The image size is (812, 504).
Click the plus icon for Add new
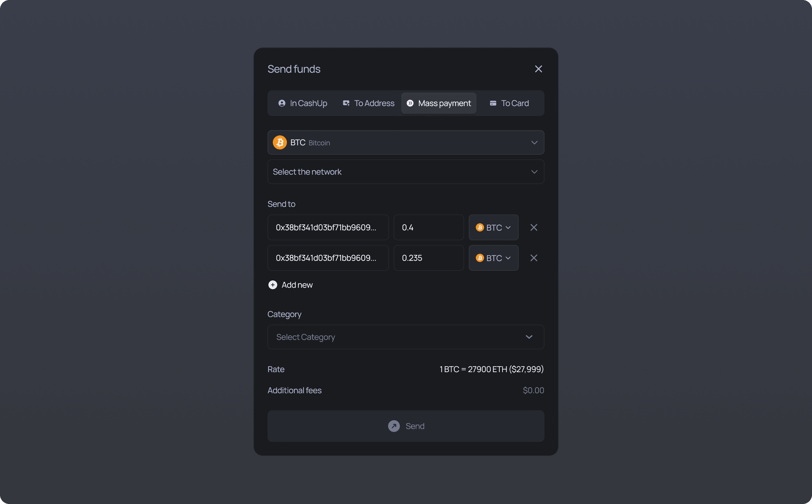click(273, 285)
